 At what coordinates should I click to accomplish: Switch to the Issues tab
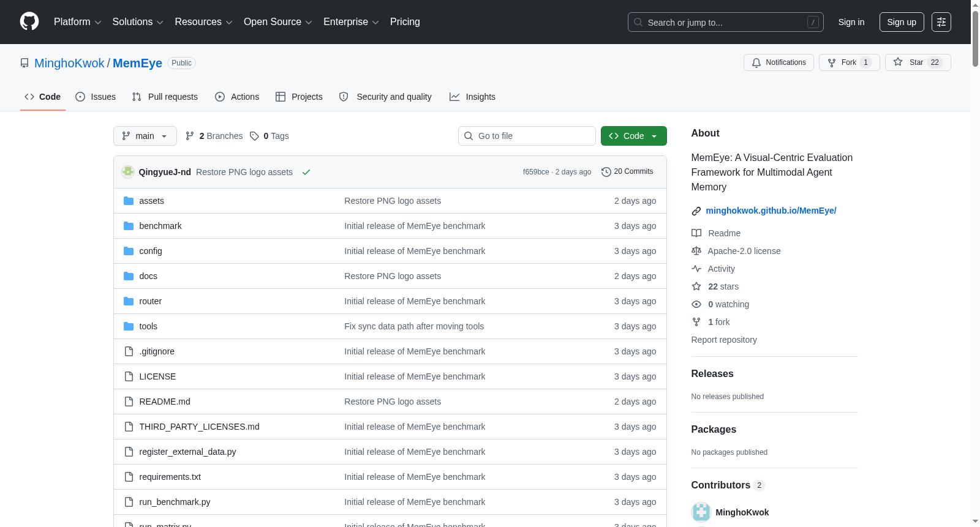coord(96,97)
